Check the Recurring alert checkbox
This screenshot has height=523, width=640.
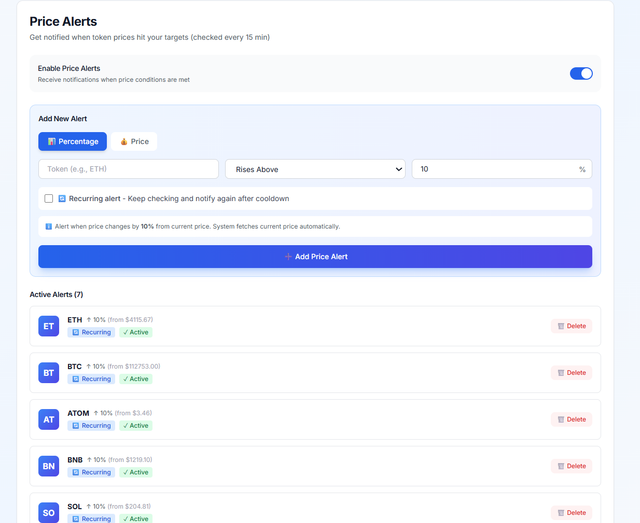[x=49, y=198]
